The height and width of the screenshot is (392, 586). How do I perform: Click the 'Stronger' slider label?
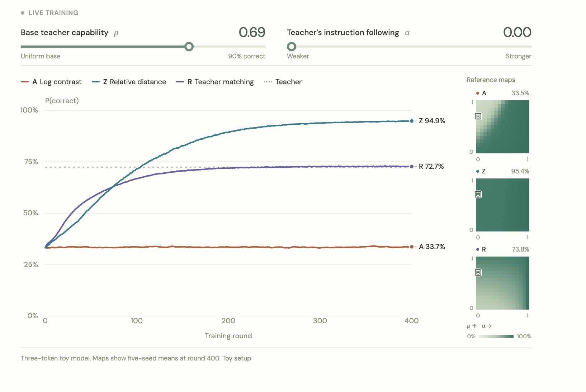(x=519, y=56)
